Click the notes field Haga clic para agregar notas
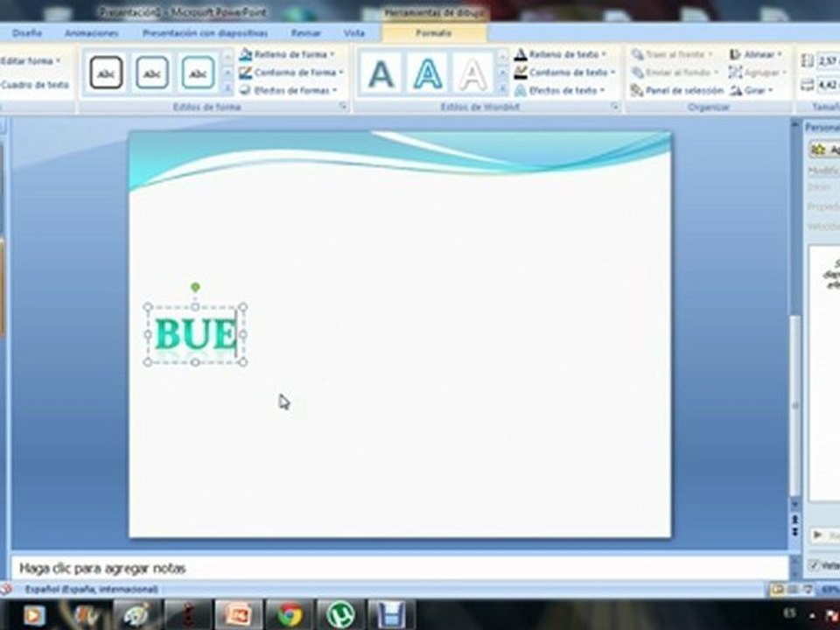The height and width of the screenshot is (630, 840). (399, 568)
